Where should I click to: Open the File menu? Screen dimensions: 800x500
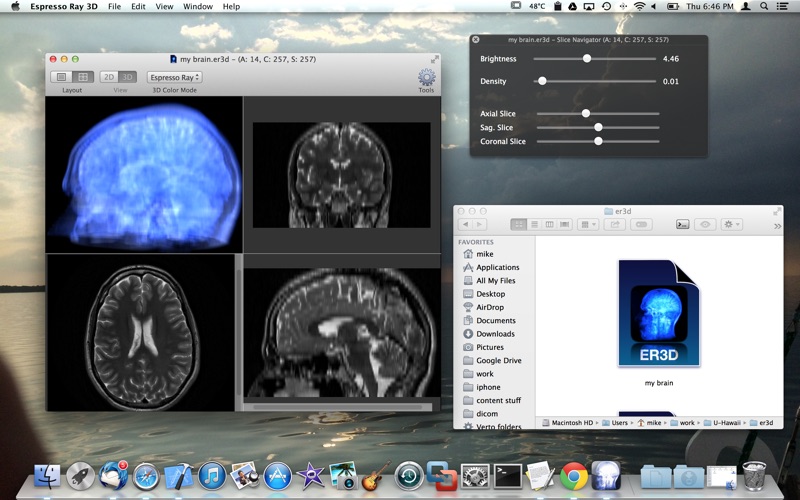tap(114, 6)
